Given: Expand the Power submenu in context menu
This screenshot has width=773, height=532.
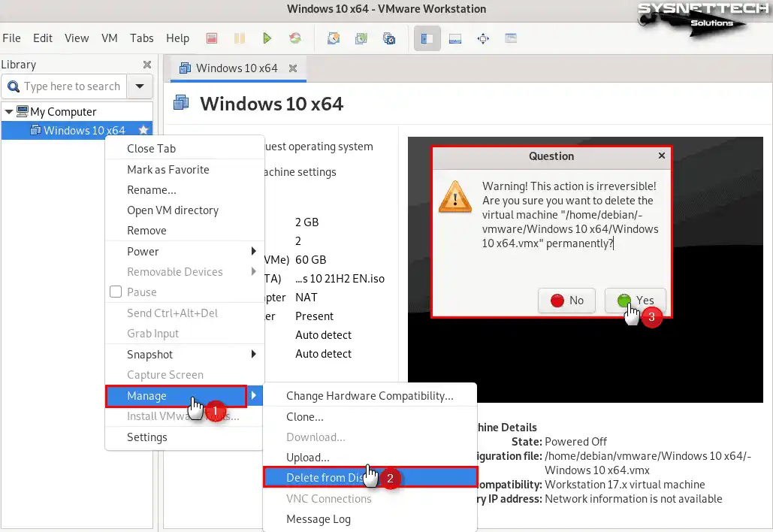Looking at the screenshot, I should coord(184,251).
